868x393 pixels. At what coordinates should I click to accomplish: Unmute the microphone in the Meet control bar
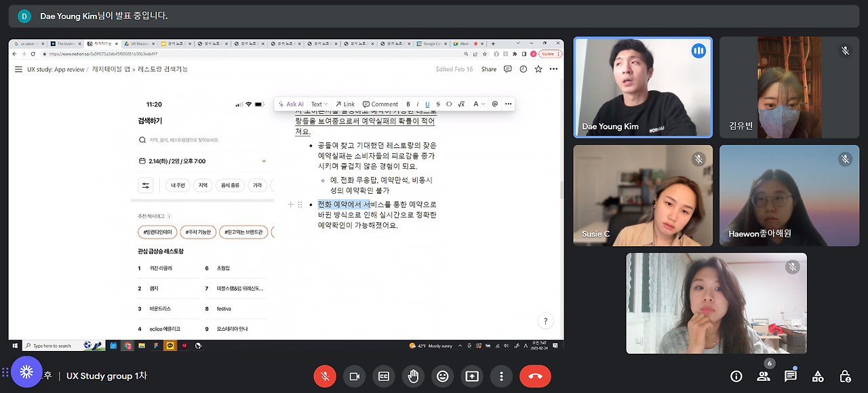[325, 376]
